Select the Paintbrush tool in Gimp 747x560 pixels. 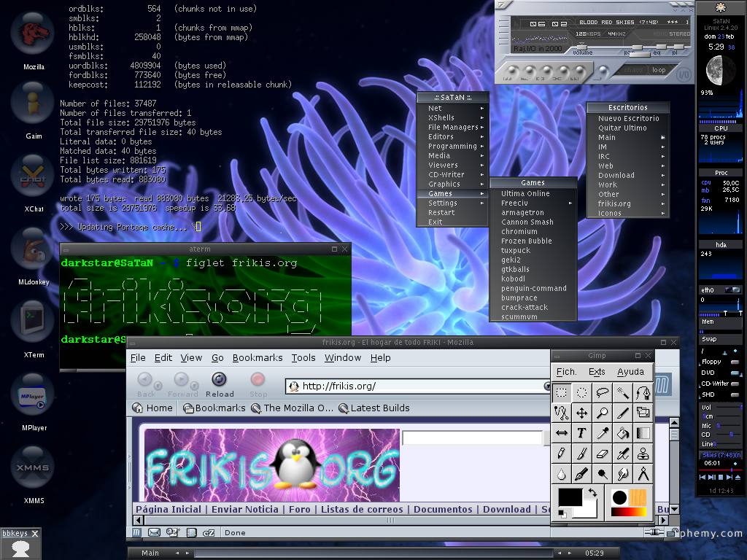click(581, 454)
